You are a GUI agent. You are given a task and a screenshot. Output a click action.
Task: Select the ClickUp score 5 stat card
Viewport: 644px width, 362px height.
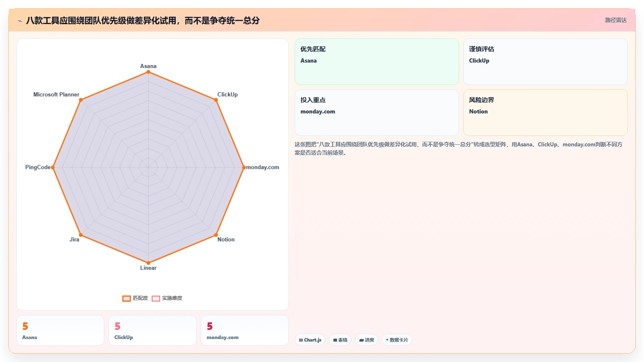click(x=152, y=330)
